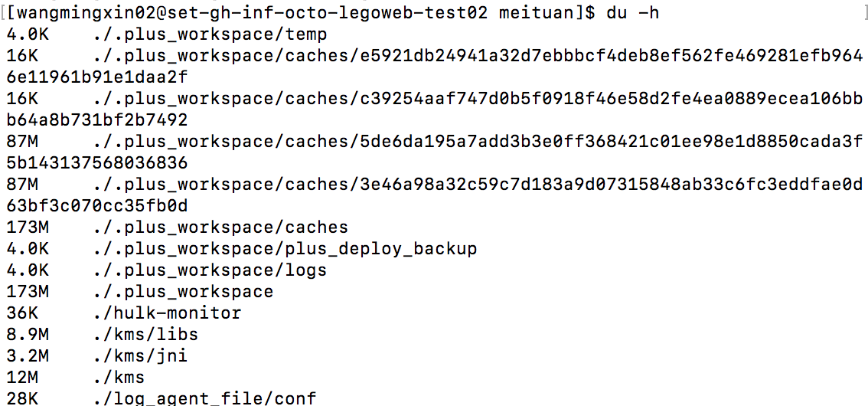Screen dimensions: 868x406
Task: Click the 8.9M size value
Action: (x=28, y=335)
